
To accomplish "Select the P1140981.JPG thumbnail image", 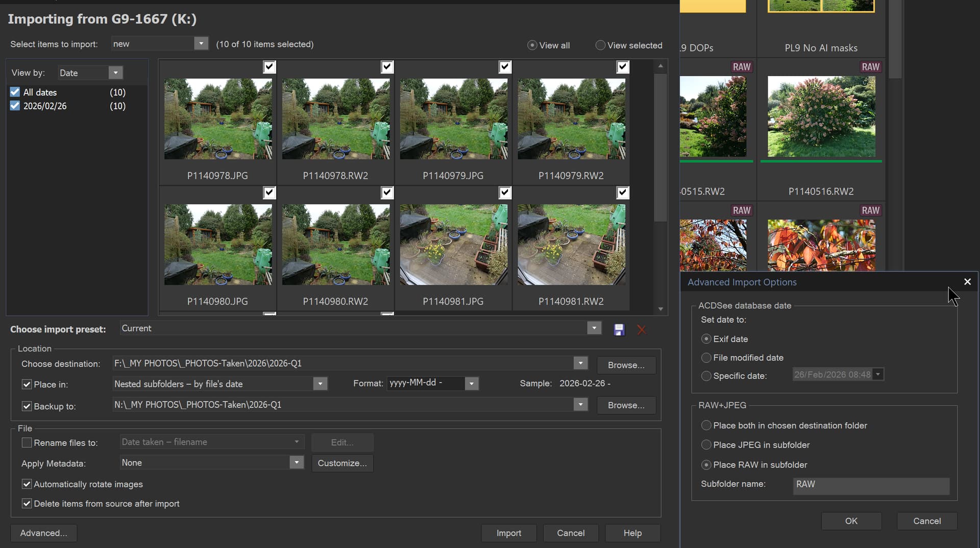I will [453, 245].
